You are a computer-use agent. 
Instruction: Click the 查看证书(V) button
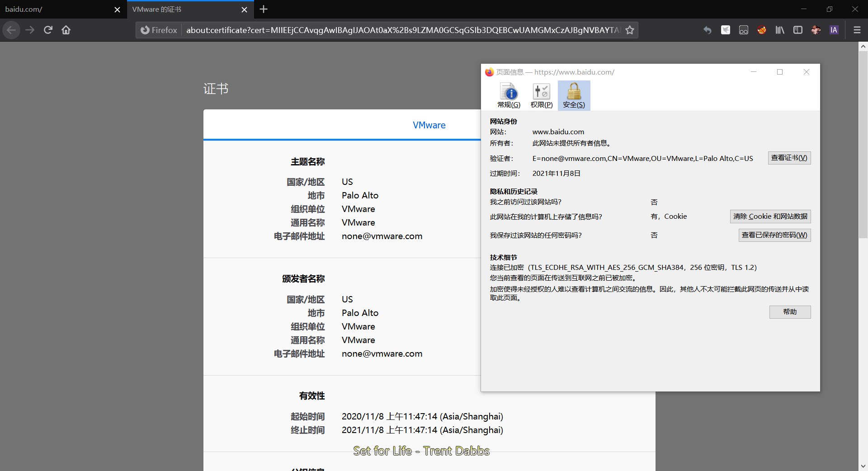(x=789, y=158)
